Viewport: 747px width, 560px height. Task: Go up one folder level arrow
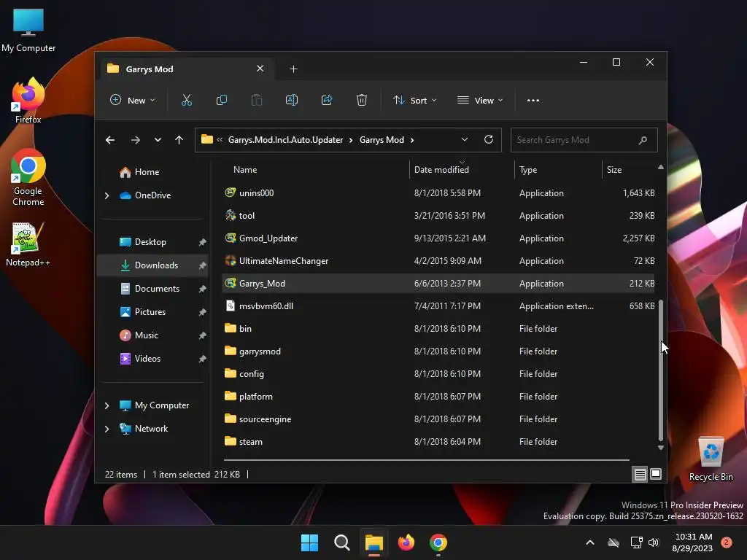pyautogui.click(x=179, y=140)
